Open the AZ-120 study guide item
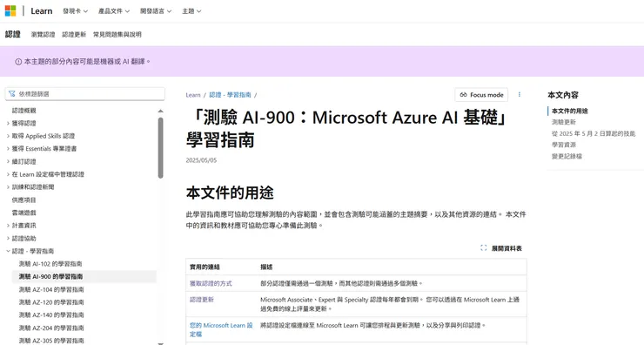The width and height of the screenshot is (644, 345). tap(51, 302)
